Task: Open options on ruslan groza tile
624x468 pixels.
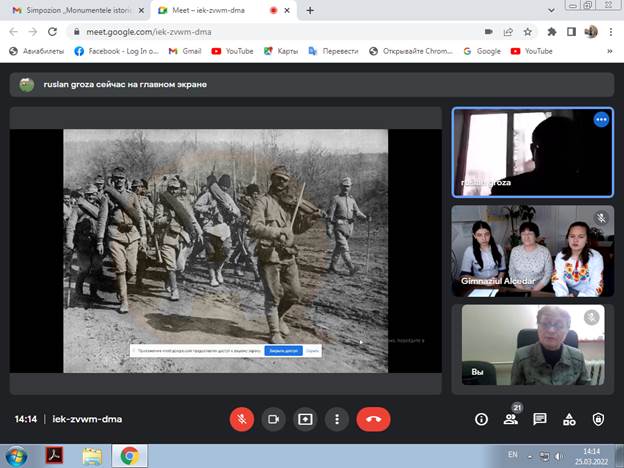Action: pyautogui.click(x=601, y=119)
